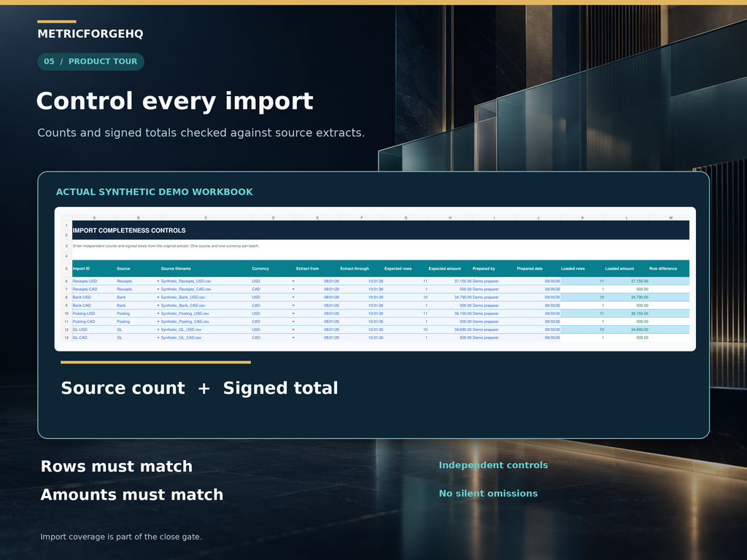The height and width of the screenshot is (560, 747).
Task: Select the Synthetic_GL_CAD.csv filename cell
Action: (206, 338)
